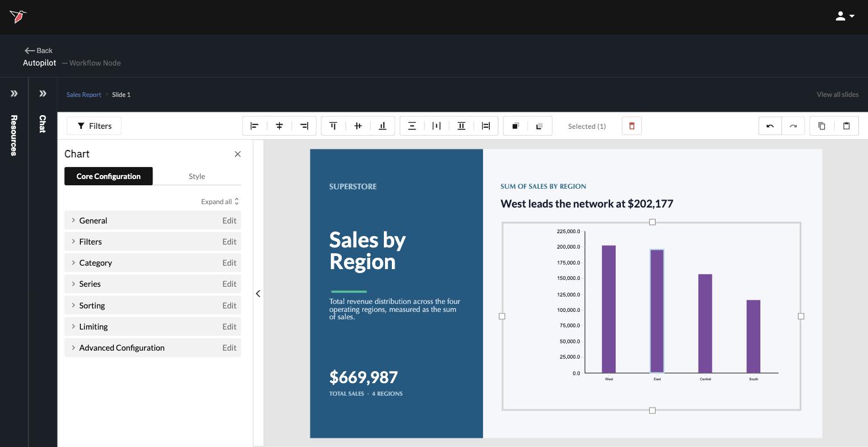Expand the General section chevron
Viewport: 868px width, 447px height.
coord(73,220)
